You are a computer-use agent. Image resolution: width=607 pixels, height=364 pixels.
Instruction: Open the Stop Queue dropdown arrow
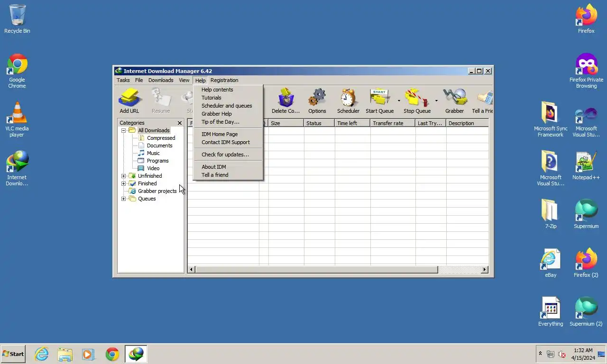tap(436, 100)
